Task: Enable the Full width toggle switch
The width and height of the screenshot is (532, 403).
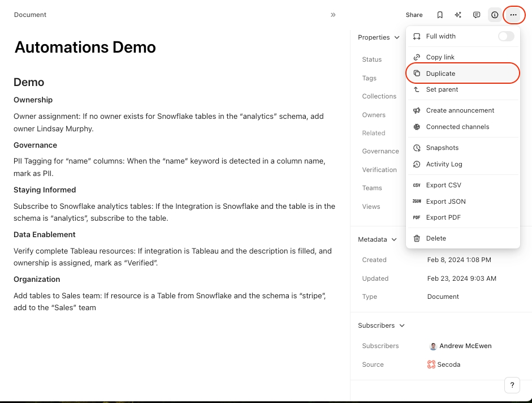Action: click(x=506, y=36)
